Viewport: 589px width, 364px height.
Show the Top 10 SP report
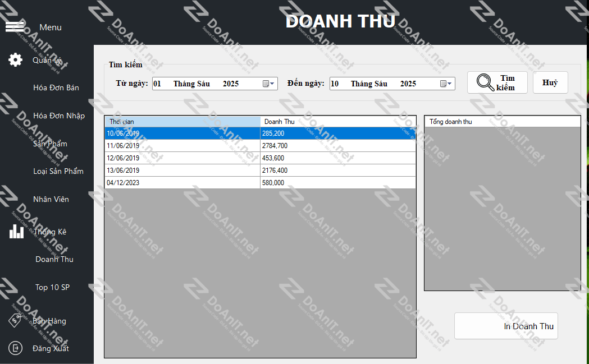coord(52,287)
